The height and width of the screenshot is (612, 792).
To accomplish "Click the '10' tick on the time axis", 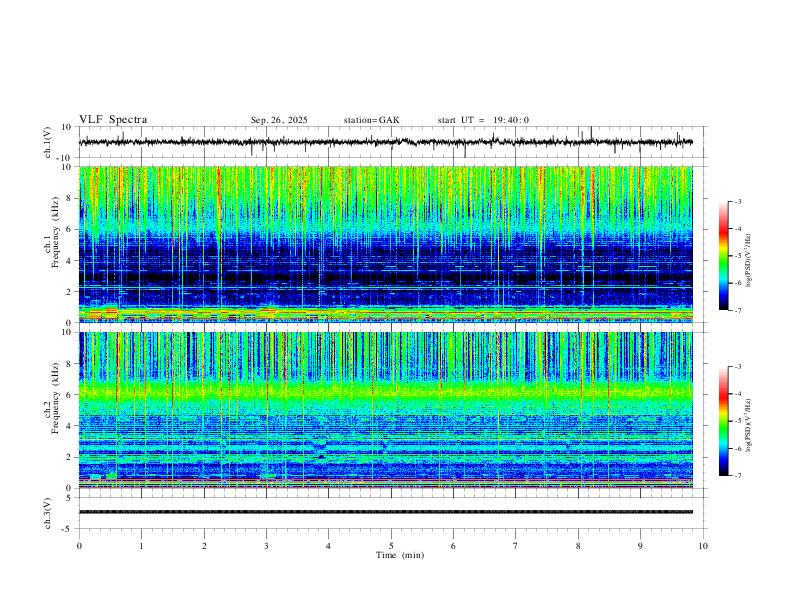I will point(703,546).
